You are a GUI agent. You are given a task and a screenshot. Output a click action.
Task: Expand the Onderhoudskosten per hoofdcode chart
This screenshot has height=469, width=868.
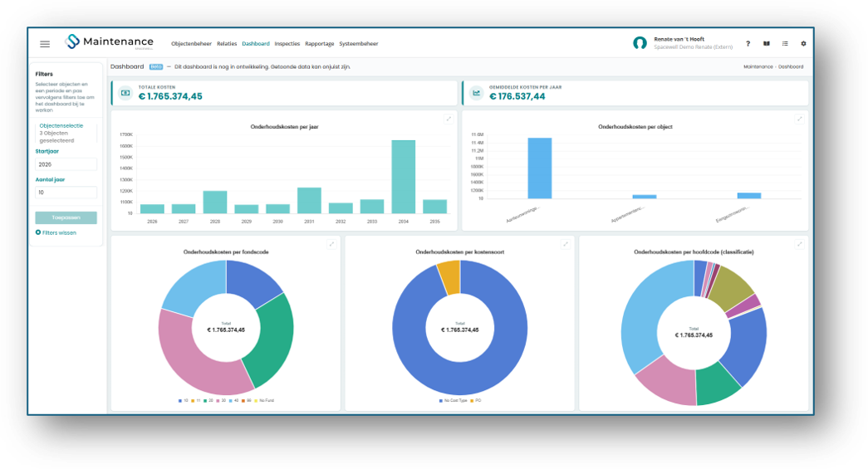[x=799, y=244]
